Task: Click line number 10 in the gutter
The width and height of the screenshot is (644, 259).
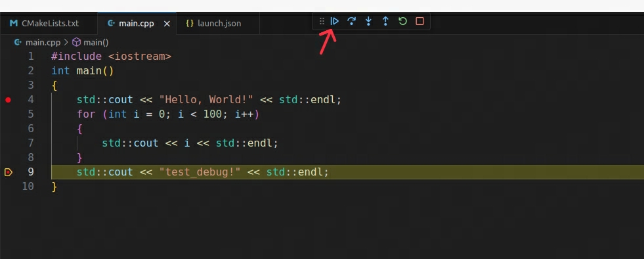Action: point(28,186)
